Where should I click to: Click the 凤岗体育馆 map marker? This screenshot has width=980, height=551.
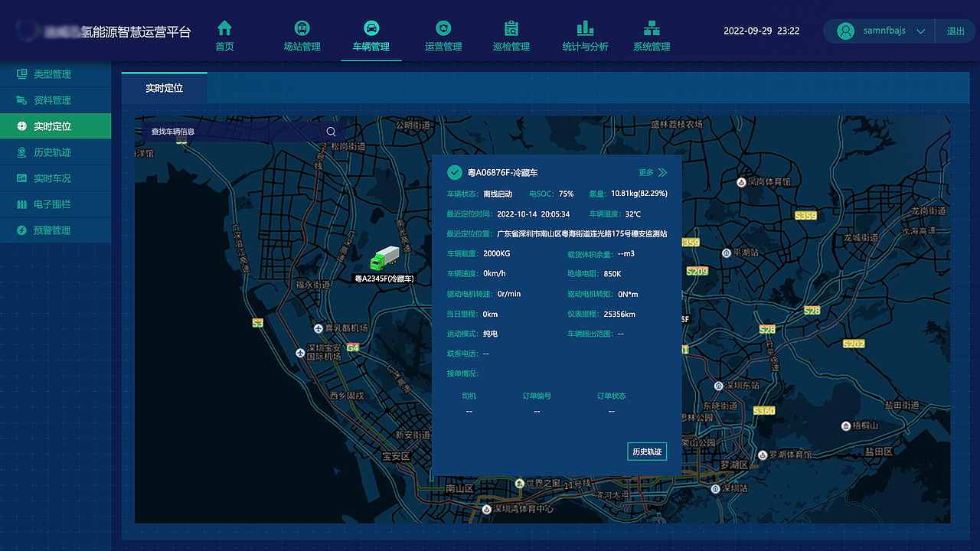pyautogui.click(x=741, y=182)
